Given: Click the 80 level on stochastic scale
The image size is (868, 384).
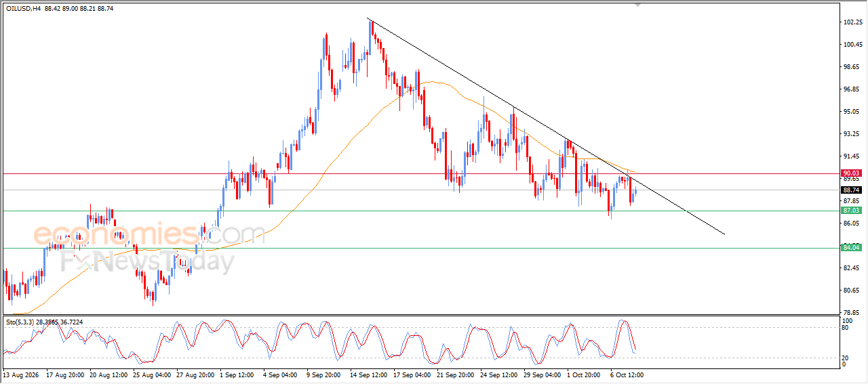Looking at the screenshot, I should click(846, 328).
